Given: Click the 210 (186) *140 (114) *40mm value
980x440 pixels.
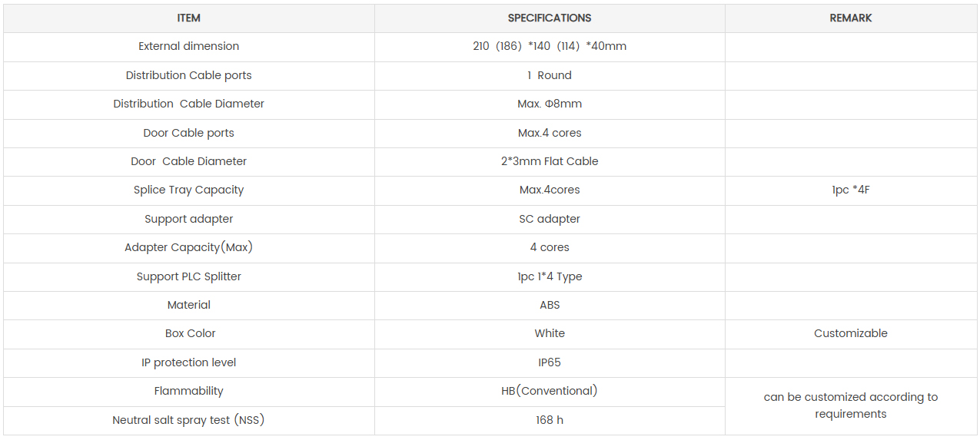Looking at the screenshot, I should coord(550,47).
